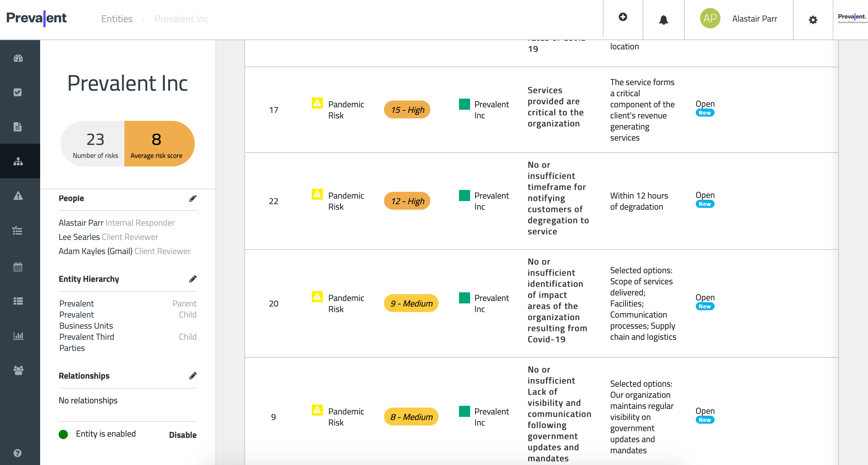Select the entities hierarchy sidebar icon
Viewport: 868px width, 465px height.
click(x=18, y=162)
